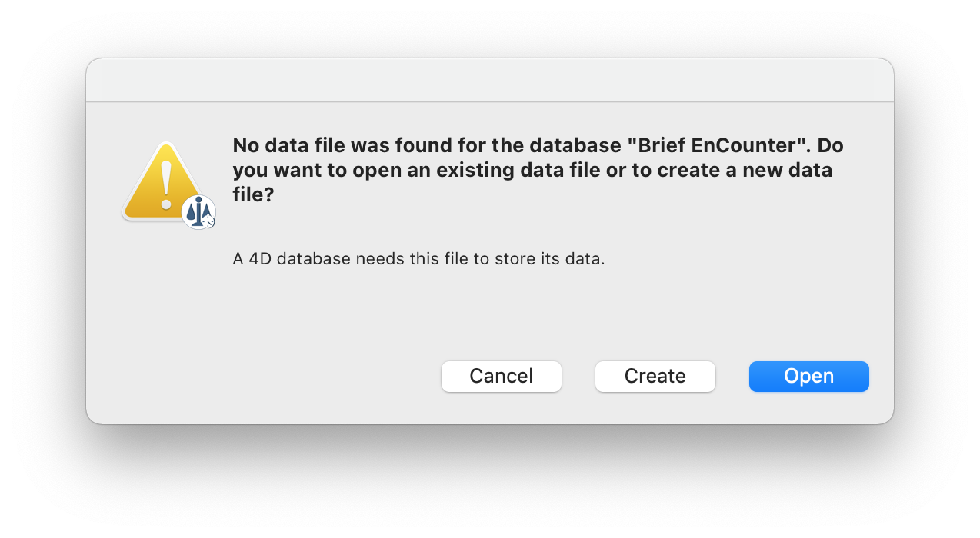Screen dimensions: 980x538
Task: Click the small 4D logo overlapping the warning icon
Action: pos(199,212)
